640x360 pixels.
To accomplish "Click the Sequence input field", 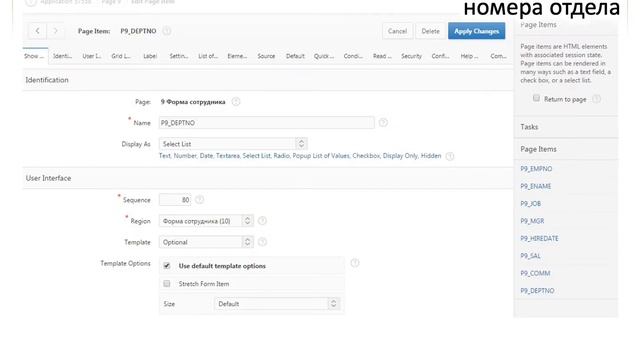I will 175,200.
